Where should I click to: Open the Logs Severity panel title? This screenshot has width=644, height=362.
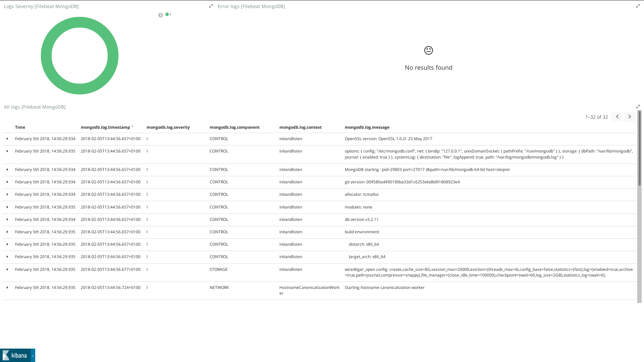pos(41,6)
